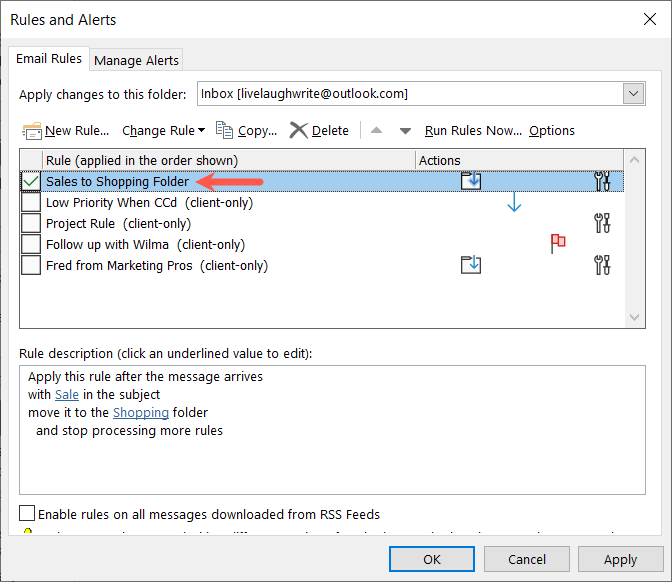Open the Apply changes to folder dropdown
This screenshot has width=672, height=582.
633,93
